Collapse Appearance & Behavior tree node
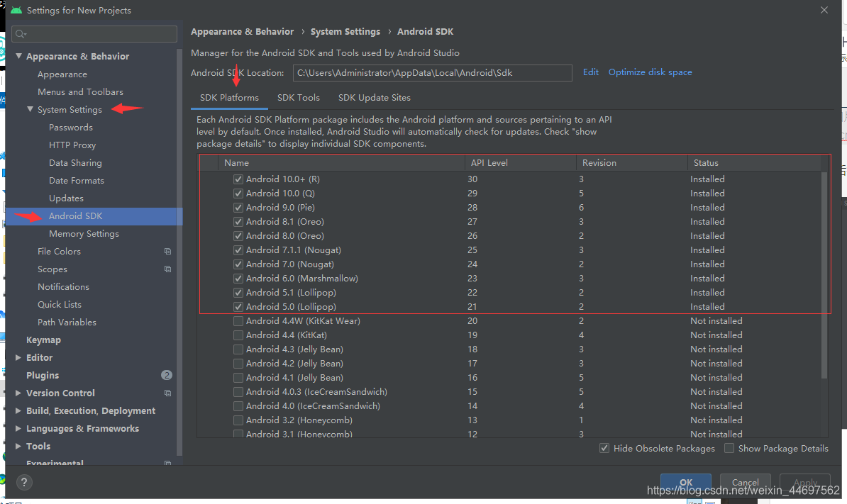Screen dimensions: 847x504 [x=19, y=56]
